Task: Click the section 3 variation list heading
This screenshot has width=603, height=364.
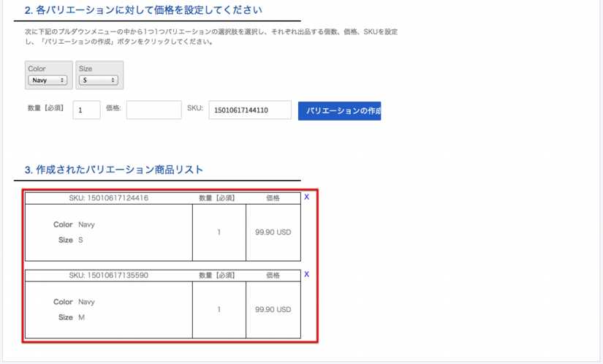Action: click(x=113, y=170)
